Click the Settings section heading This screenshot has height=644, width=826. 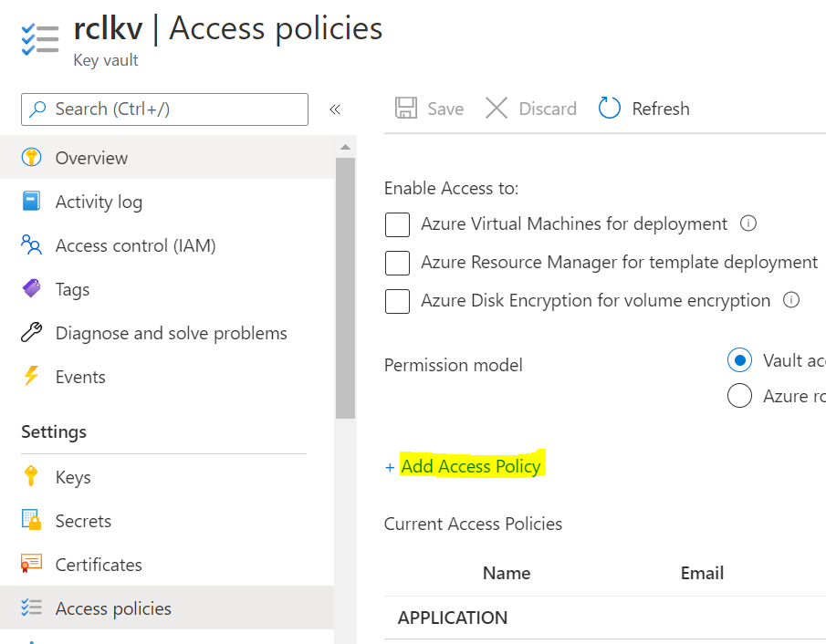[54, 431]
